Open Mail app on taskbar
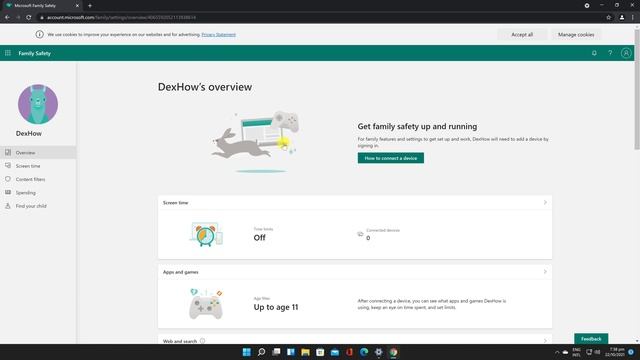Image resolution: width=640 pixels, height=360 pixels. (x=335, y=352)
